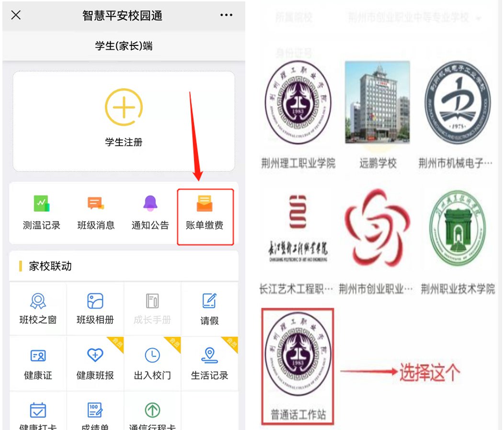
Task: Select 荆州理工职业学院 school logo
Action: (298, 102)
